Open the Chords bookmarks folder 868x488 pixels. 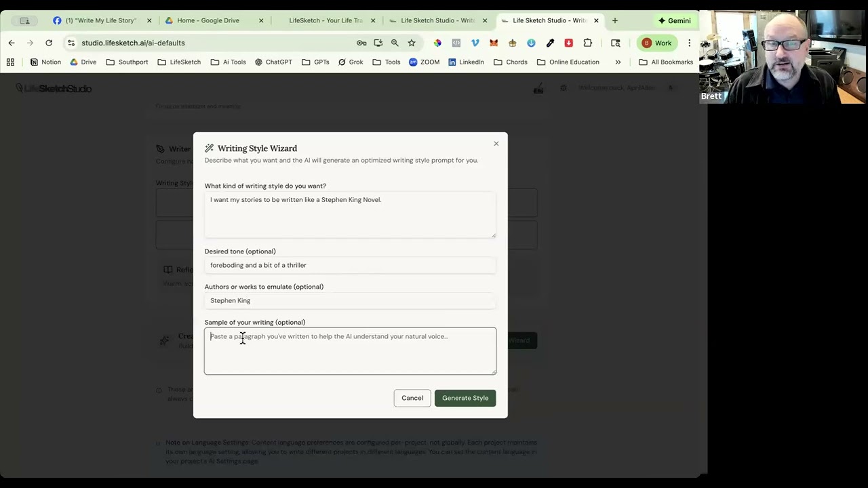[x=511, y=62]
